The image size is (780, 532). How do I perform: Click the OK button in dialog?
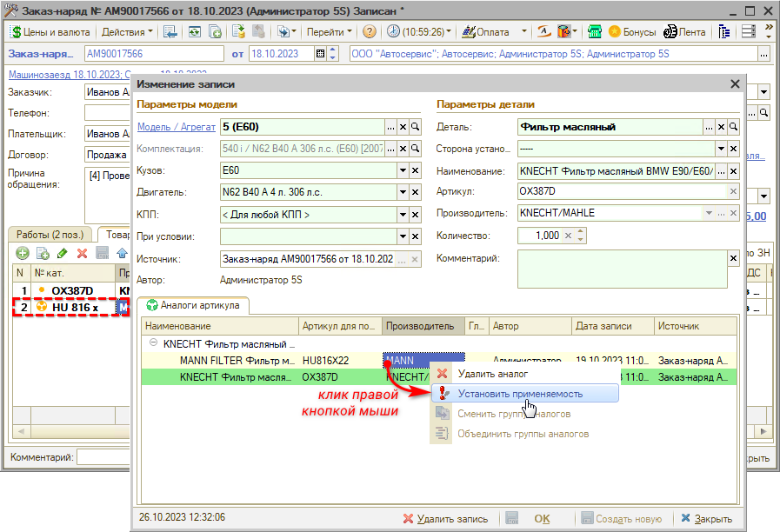pyautogui.click(x=542, y=519)
